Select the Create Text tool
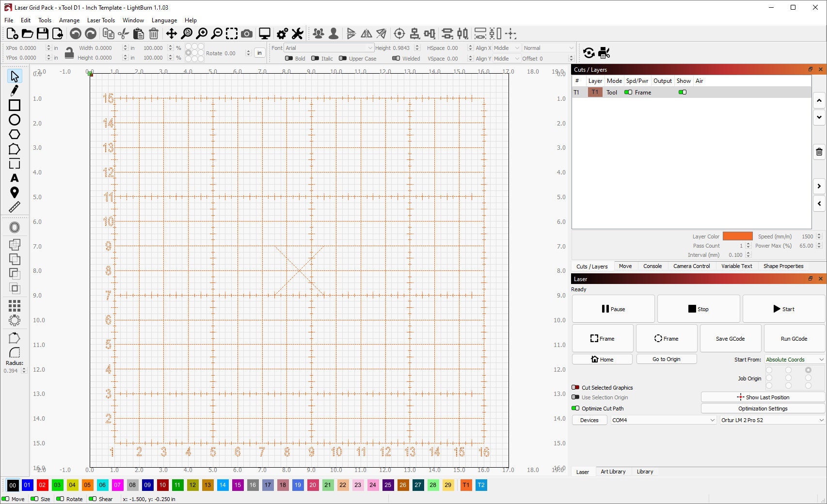The image size is (827, 504). click(x=15, y=178)
